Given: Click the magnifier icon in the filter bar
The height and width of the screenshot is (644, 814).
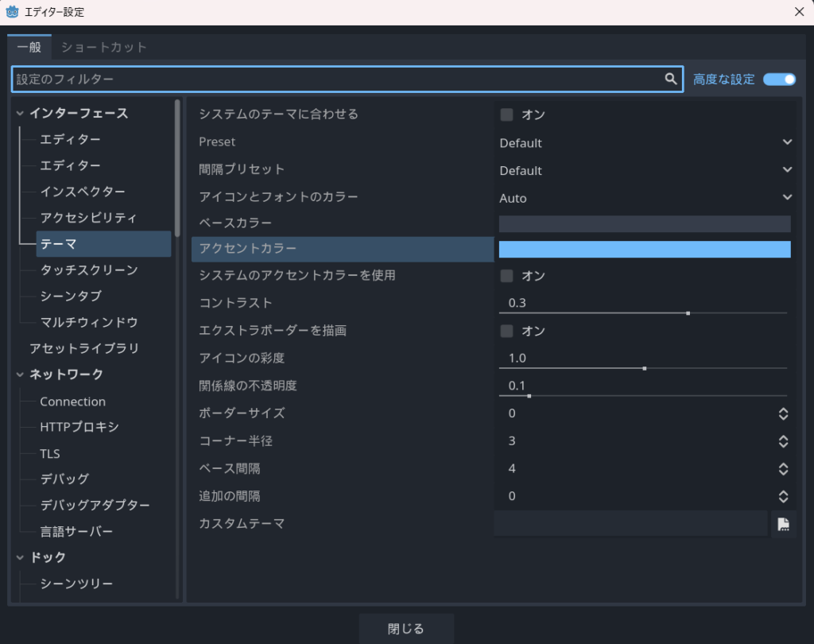Looking at the screenshot, I should (670, 79).
